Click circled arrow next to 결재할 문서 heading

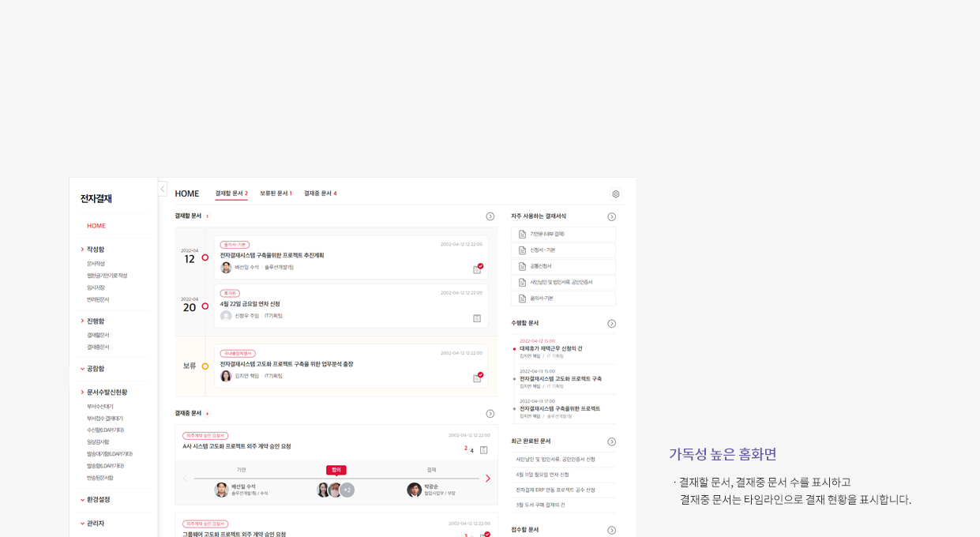point(490,216)
